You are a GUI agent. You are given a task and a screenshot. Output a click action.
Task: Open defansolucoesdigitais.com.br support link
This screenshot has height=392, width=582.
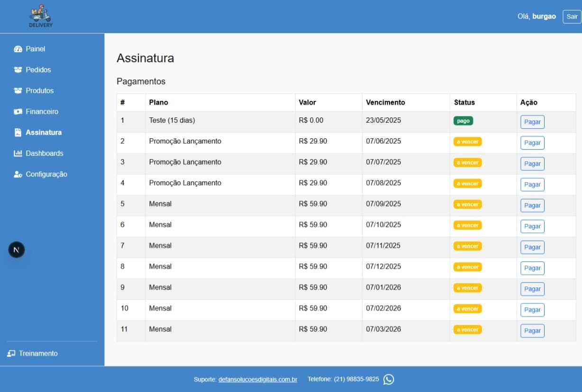click(x=257, y=379)
